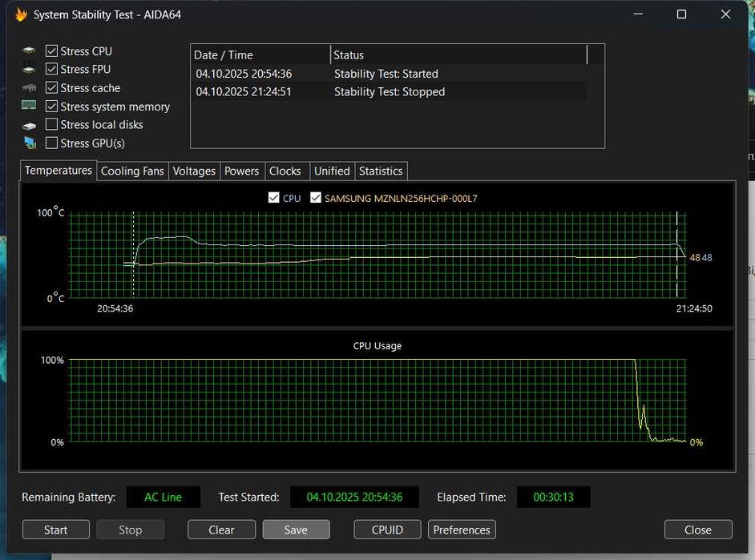Click the cache chip icon beside Stress cache

point(29,87)
